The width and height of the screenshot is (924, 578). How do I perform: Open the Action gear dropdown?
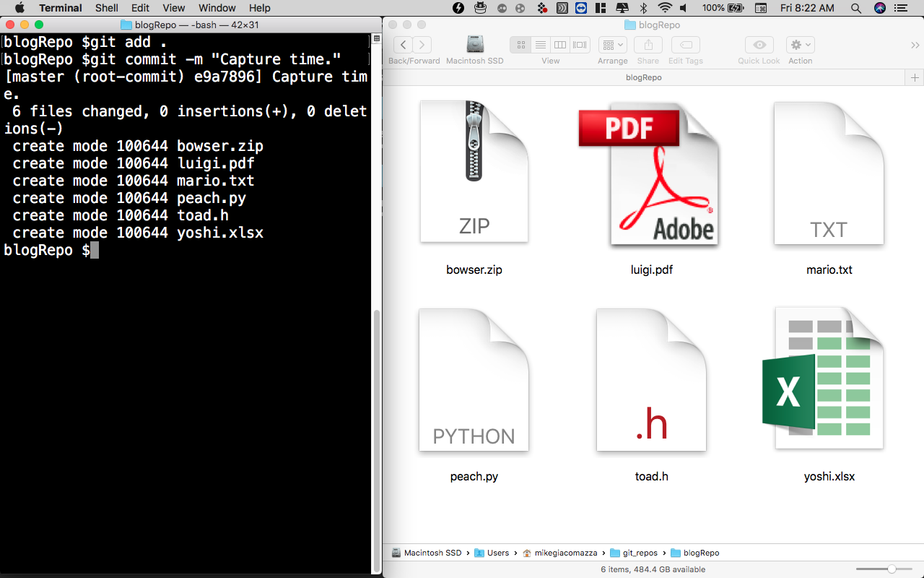pos(799,44)
